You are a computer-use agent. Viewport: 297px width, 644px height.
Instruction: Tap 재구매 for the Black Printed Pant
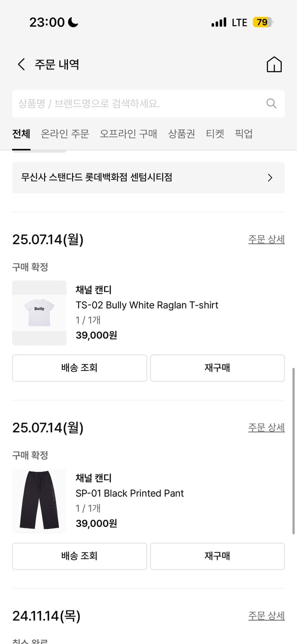[217, 556]
